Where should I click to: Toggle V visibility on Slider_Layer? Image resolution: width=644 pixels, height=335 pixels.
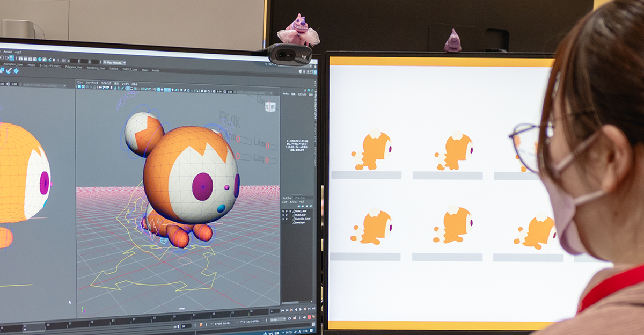[x=283, y=211]
